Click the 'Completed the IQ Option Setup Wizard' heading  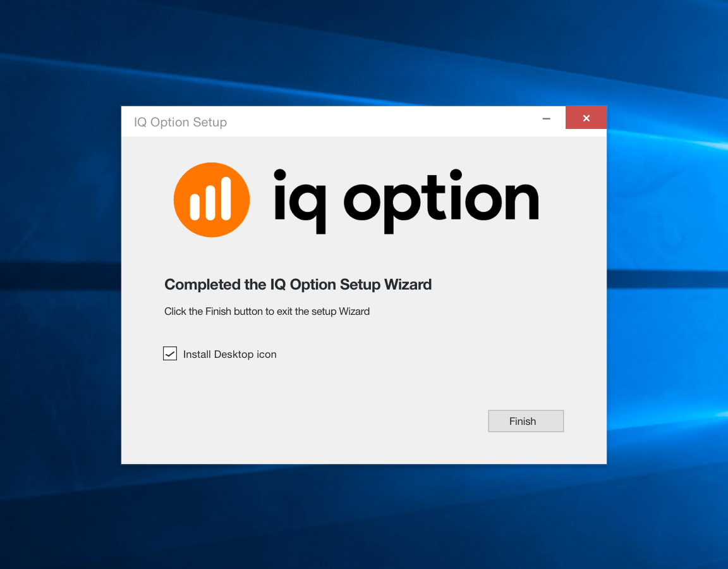point(298,284)
